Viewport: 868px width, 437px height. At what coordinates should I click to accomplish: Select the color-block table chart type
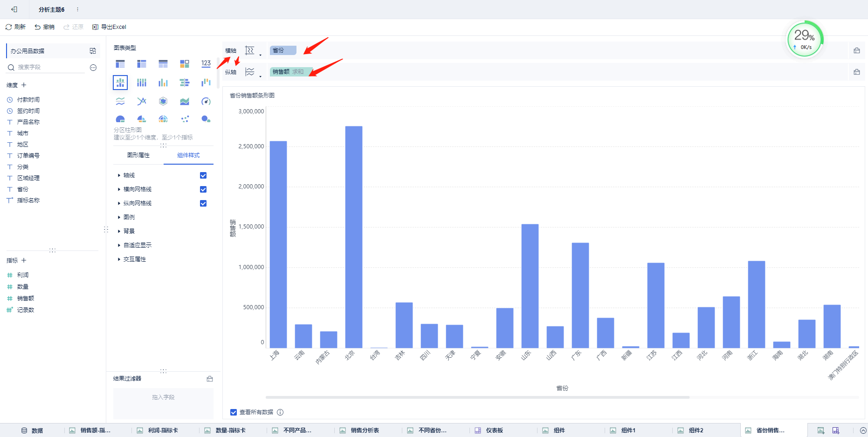pos(185,64)
